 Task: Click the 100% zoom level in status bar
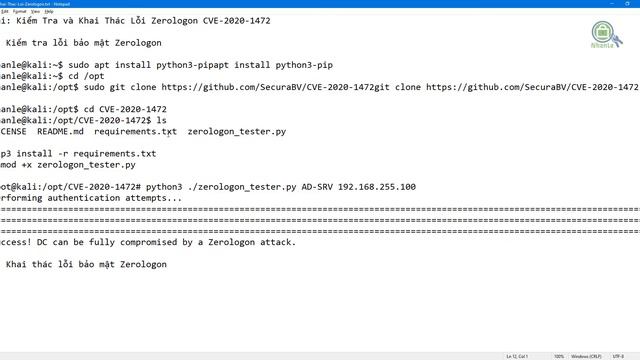click(559, 356)
